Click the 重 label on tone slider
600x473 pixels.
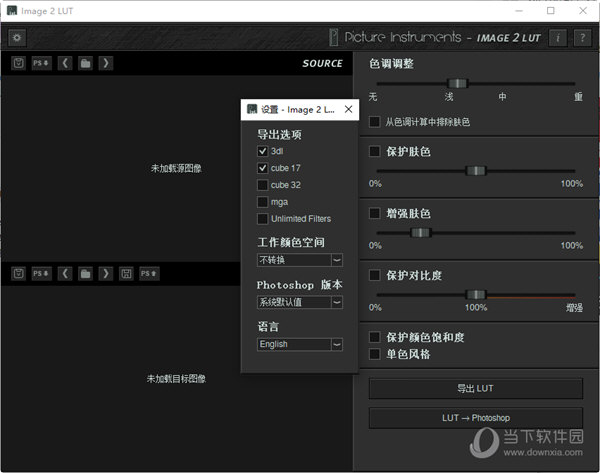pyautogui.click(x=578, y=96)
